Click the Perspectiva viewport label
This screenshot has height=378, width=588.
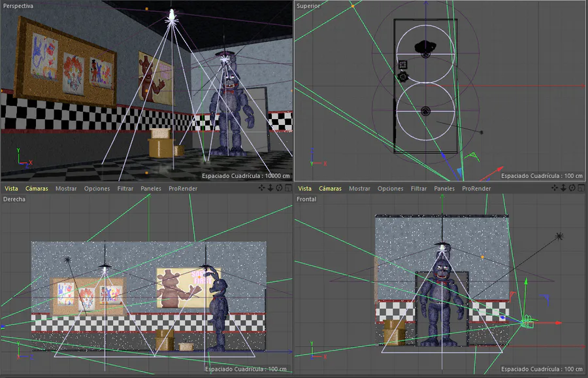[18, 6]
